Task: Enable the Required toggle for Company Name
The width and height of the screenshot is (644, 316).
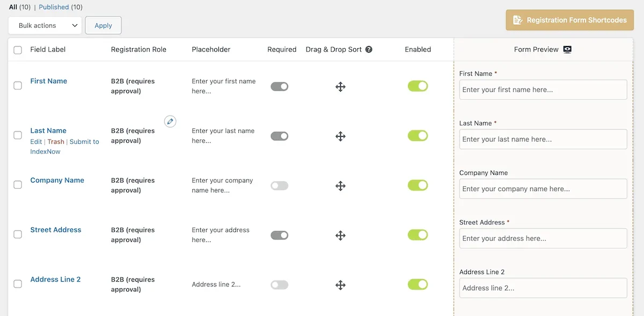Action: pos(280,186)
